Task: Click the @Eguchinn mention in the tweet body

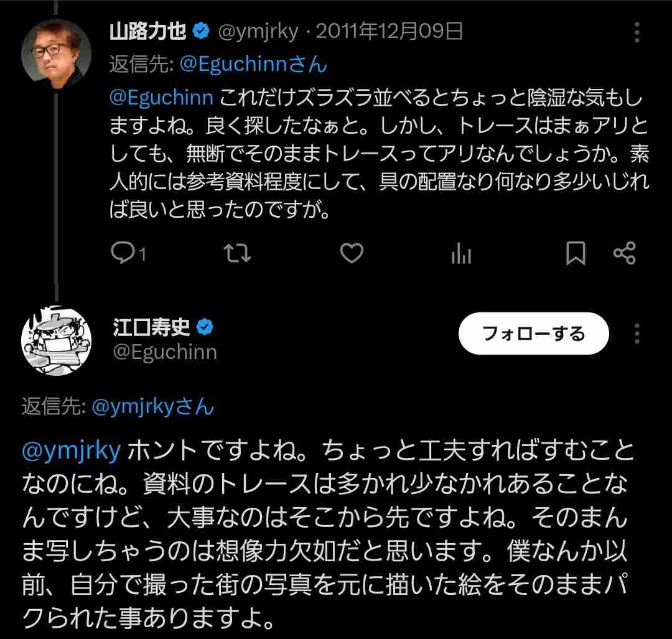Action: 162,98
